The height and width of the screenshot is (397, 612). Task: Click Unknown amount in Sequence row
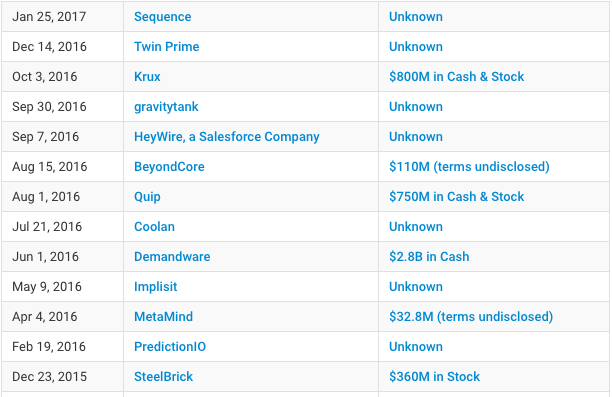point(416,17)
